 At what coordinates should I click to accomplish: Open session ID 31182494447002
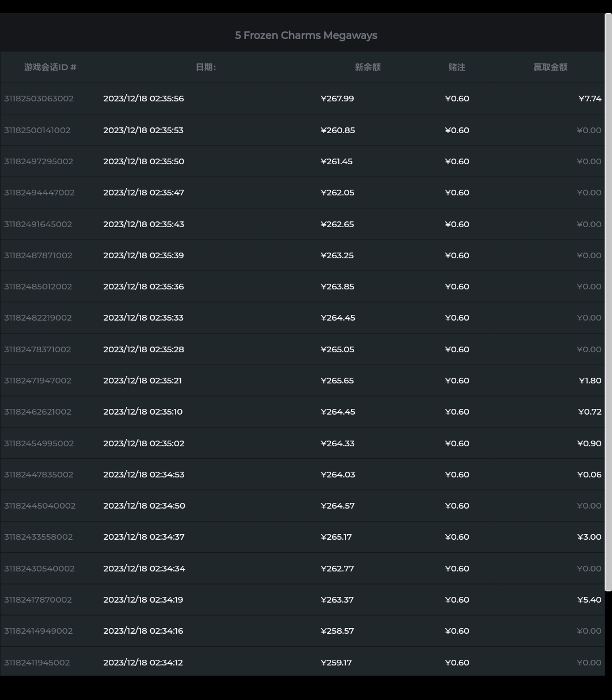point(39,193)
